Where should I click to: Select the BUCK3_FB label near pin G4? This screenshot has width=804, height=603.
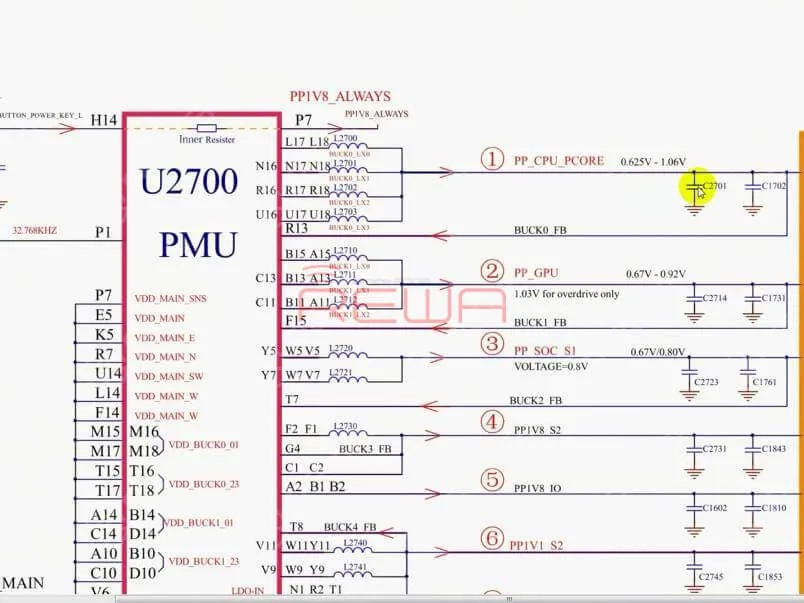point(365,449)
